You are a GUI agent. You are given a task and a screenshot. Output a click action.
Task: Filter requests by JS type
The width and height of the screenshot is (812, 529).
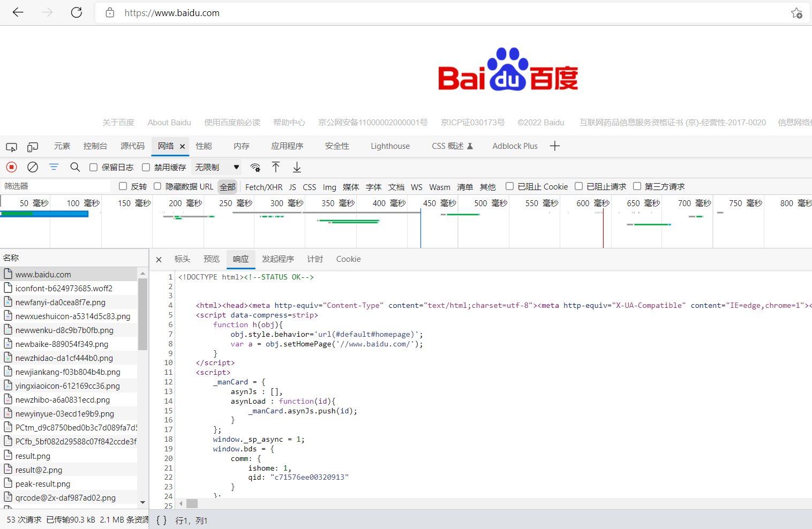292,187
